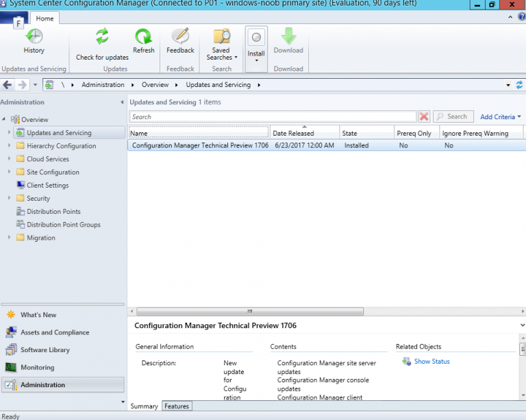Click Overview in breadcrumb path

click(x=155, y=85)
